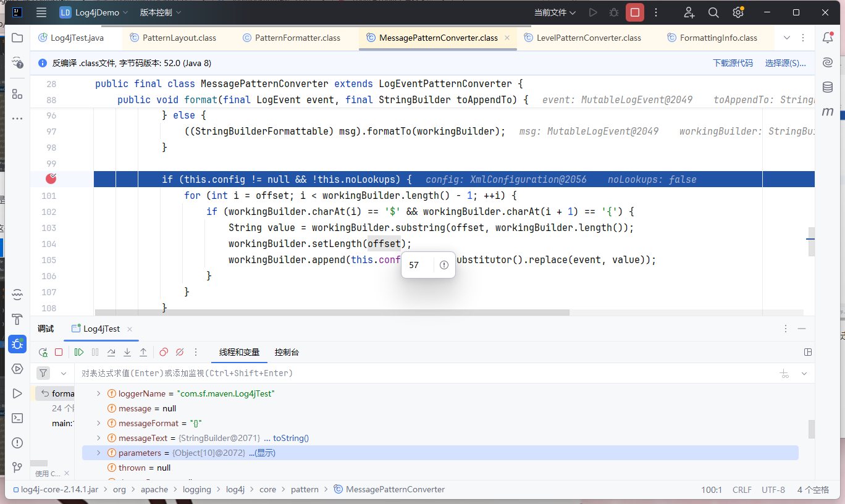Toggle Mute Breakpoints in debug toolbar
This screenshot has height=504, width=845.
coord(180,352)
